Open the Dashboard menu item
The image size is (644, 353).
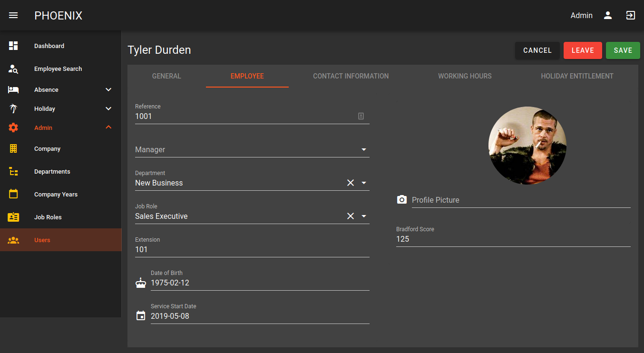click(x=61, y=46)
